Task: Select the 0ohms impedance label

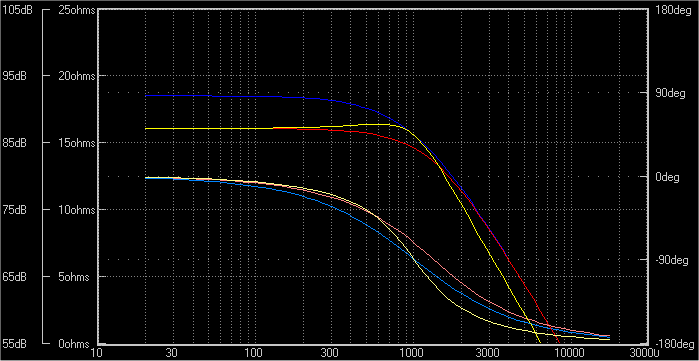Action: point(74,344)
